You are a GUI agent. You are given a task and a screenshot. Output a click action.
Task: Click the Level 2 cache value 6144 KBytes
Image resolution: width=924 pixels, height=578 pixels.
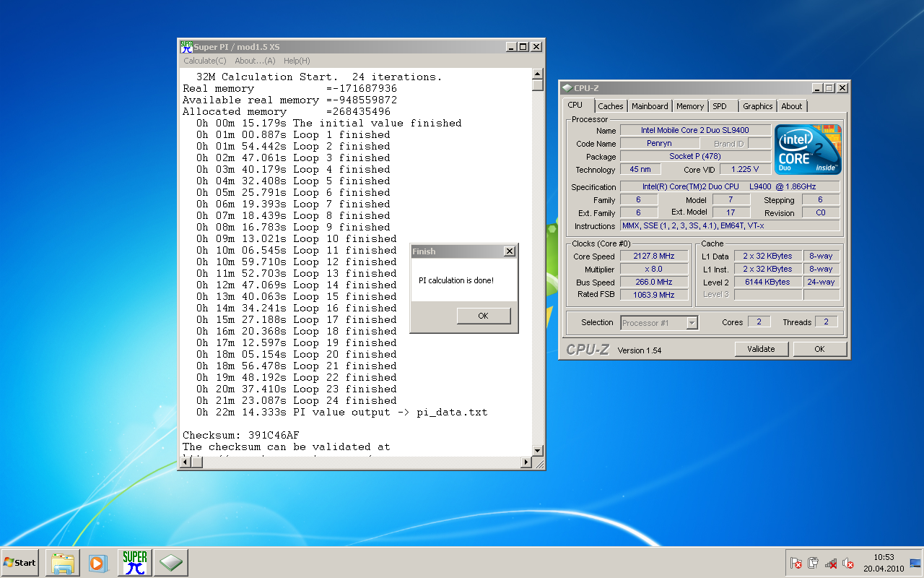(x=768, y=282)
